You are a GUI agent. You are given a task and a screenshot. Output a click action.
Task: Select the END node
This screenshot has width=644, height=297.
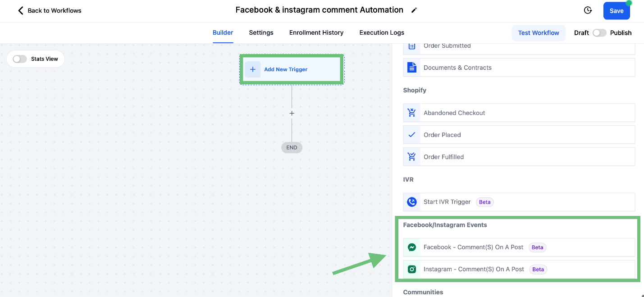pyautogui.click(x=292, y=147)
